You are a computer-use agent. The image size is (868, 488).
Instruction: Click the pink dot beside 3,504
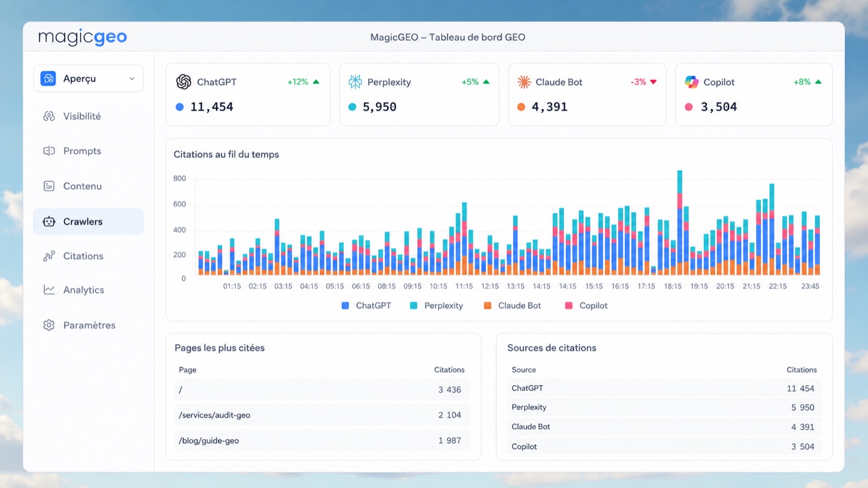(689, 107)
